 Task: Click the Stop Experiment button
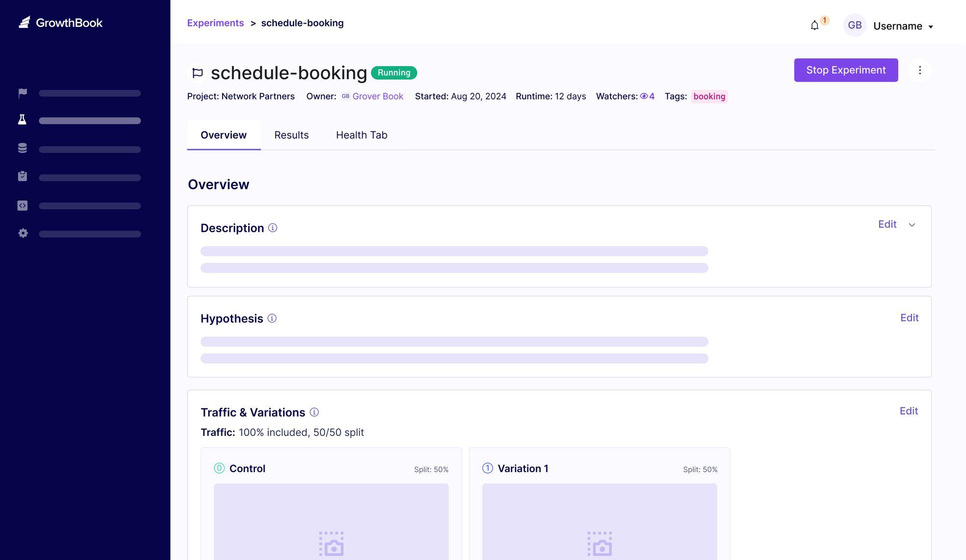point(846,70)
